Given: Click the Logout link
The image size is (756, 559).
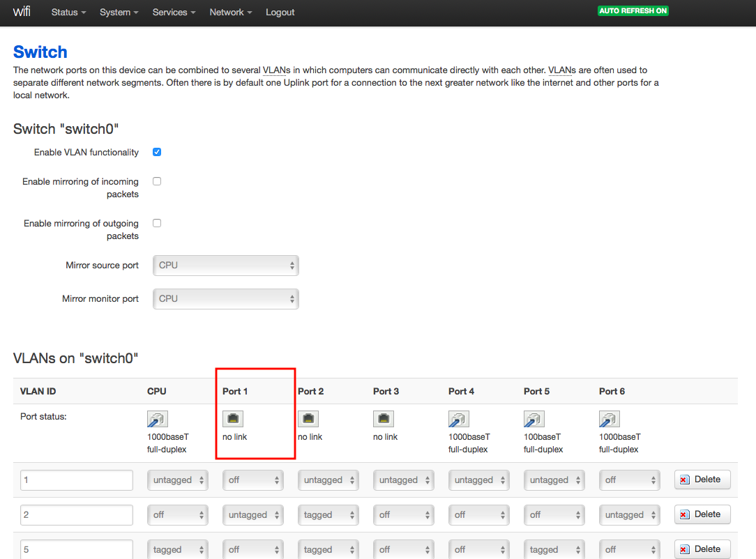Looking at the screenshot, I should point(280,13).
